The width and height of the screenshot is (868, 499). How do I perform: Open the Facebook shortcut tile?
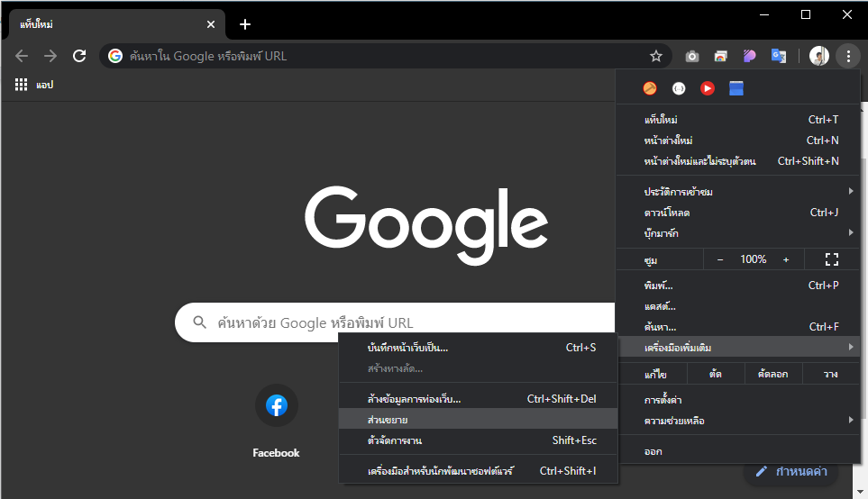tap(276, 405)
